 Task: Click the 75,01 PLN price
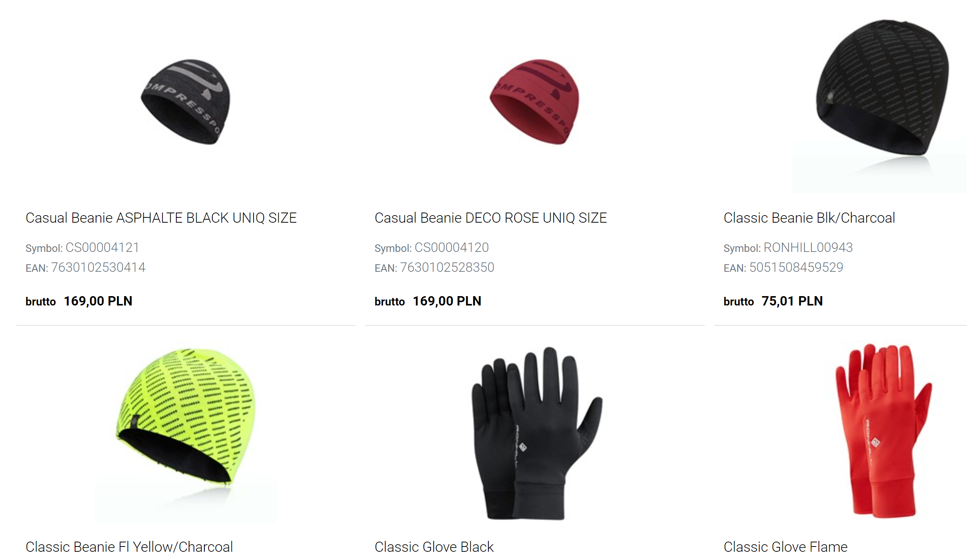coord(792,301)
